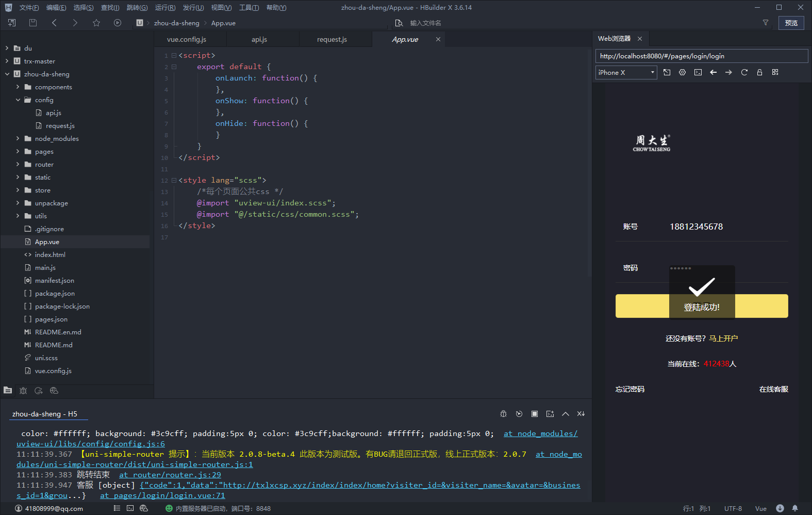The height and width of the screenshot is (515, 812).
Task: Click the bug icon in console toolbar
Action: click(504, 414)
